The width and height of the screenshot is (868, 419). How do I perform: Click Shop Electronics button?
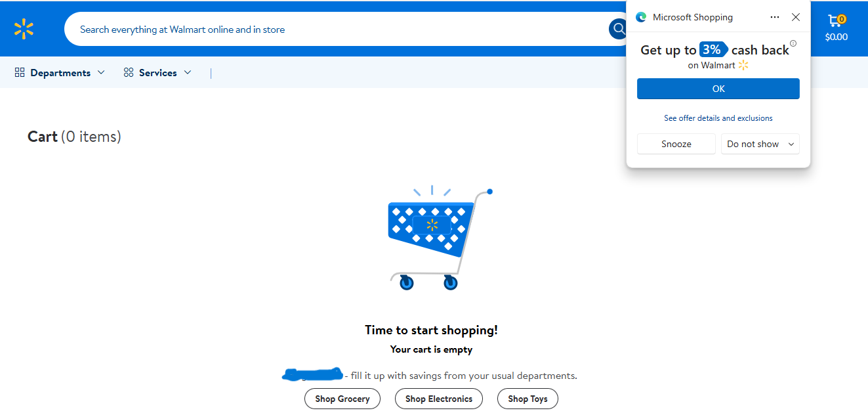point(438,399)
